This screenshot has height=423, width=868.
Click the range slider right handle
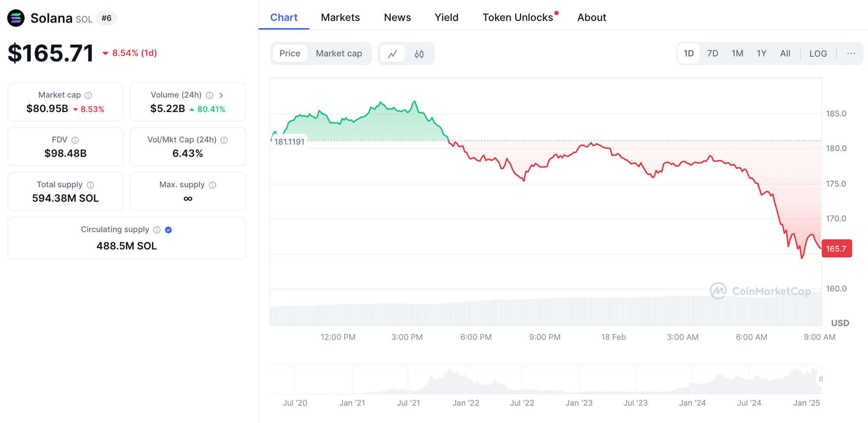pyautogui.click(x=821, y=379)
